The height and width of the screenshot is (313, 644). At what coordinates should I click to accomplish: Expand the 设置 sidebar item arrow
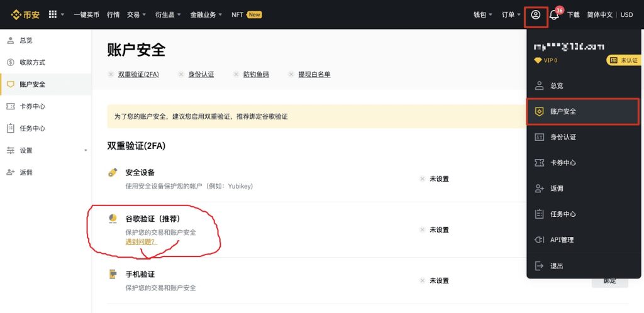pyautogui.click(x=86, y=151)
